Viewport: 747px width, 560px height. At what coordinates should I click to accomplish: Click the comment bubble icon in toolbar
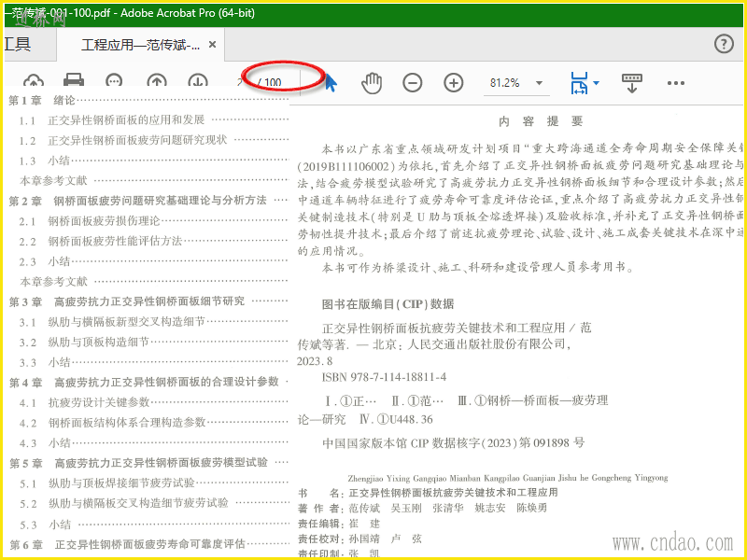(x=114, y=80)
